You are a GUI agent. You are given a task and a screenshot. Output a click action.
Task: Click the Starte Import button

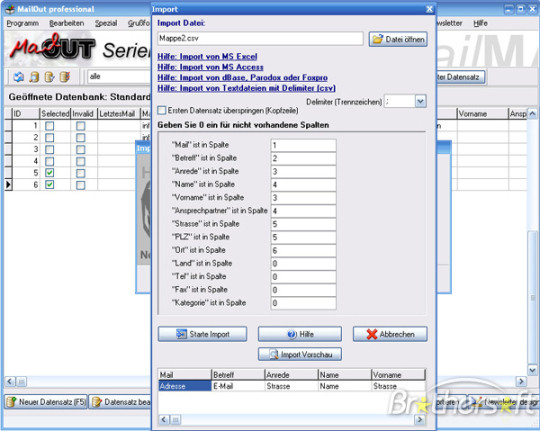[202, 334]
